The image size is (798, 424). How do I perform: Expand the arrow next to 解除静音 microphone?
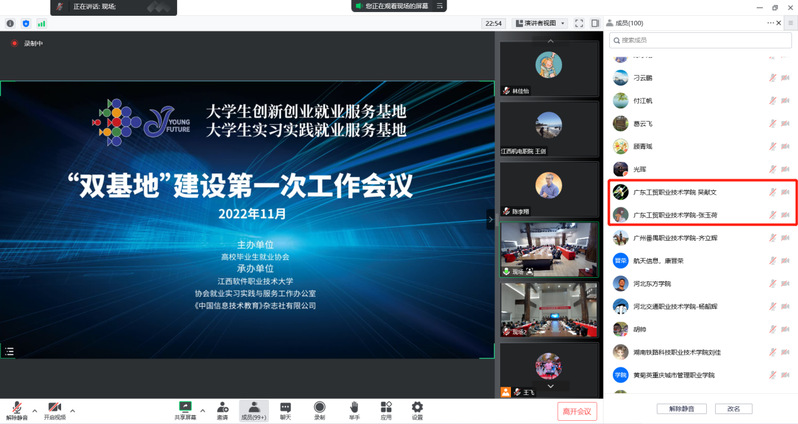(34, 410)
